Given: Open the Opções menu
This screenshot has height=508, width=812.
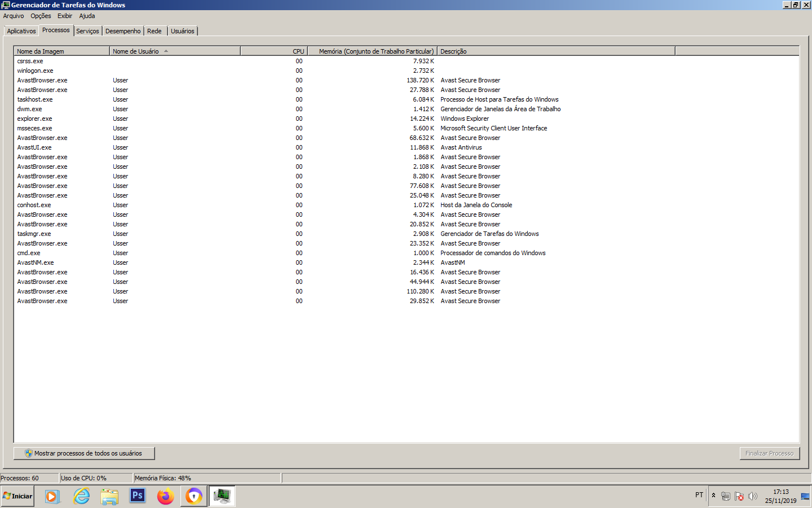Looking at the screenshot, I should [41, 16].
